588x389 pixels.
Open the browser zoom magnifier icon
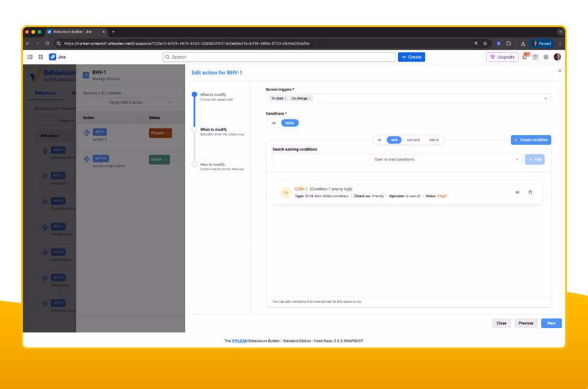[476, 43]
